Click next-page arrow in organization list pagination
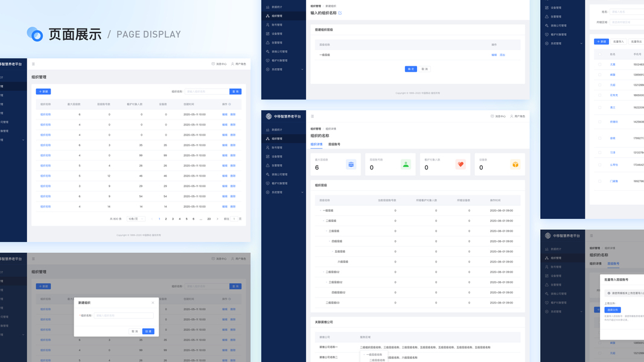Image resolution: width=644 pixels, height=362 pixels. click(x=217, y=219)
